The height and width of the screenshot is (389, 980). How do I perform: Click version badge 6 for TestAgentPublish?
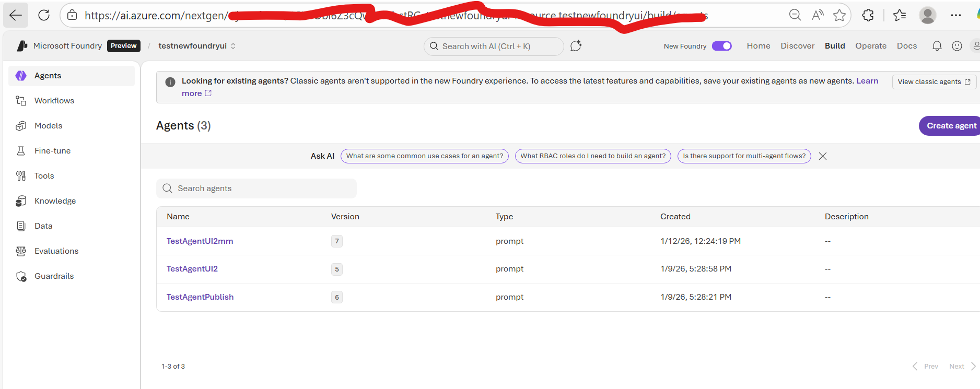[x=337, y=297]
